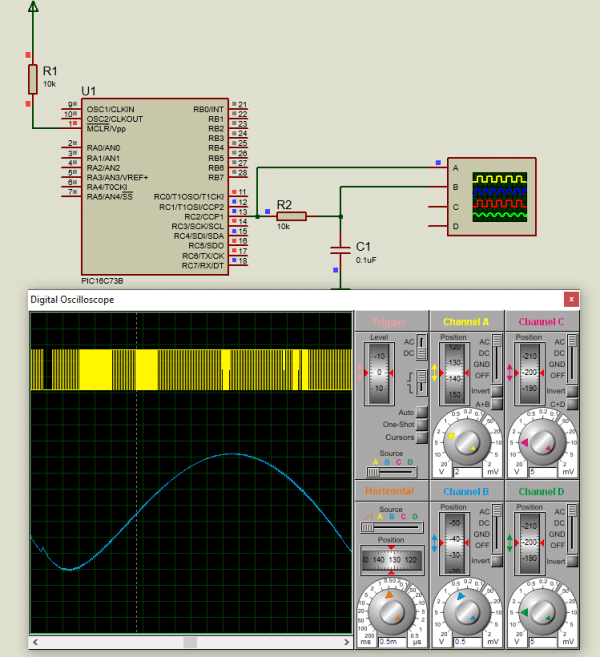600x657 pixels.
Task: Click the Horizontal timebase input field showing 0.5m
Action: coord(393,641)
